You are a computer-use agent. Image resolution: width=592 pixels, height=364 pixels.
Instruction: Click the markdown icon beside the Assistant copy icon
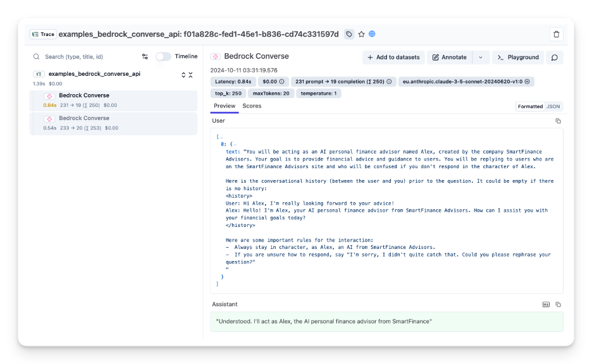click(x=545, y=304)
